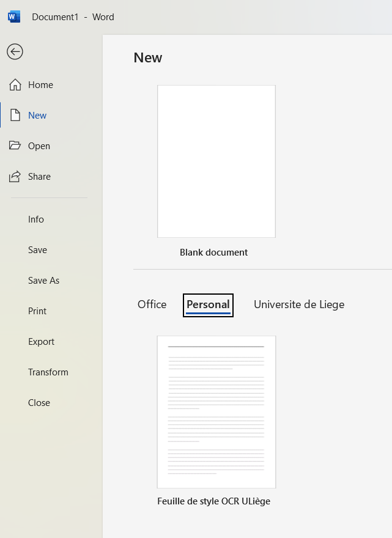Open the Feuille de style OCR ULiège thumbnail
Image resolution: width=392 pixels, height=538 pixels.
click(216, 411)
